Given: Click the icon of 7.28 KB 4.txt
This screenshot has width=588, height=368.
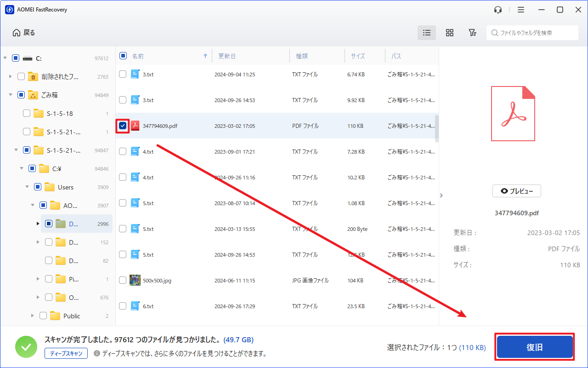Looking at the screenshot, I should [135, 151].
